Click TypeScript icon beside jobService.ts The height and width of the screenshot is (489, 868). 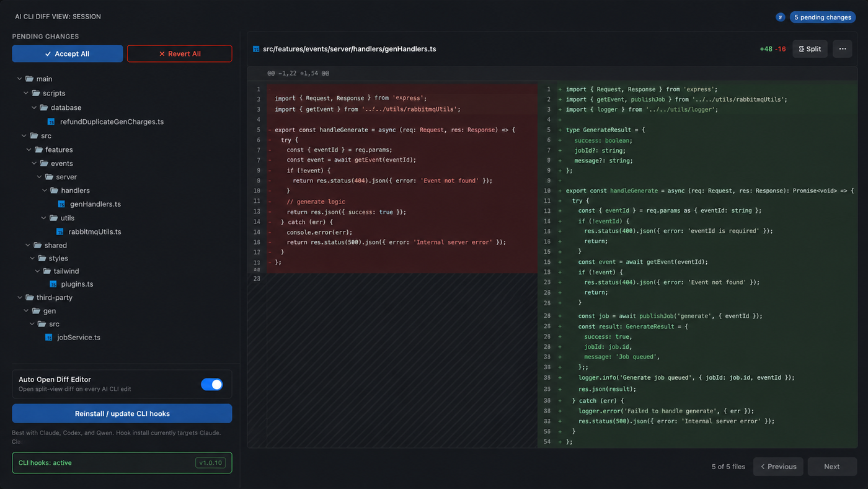48,338
